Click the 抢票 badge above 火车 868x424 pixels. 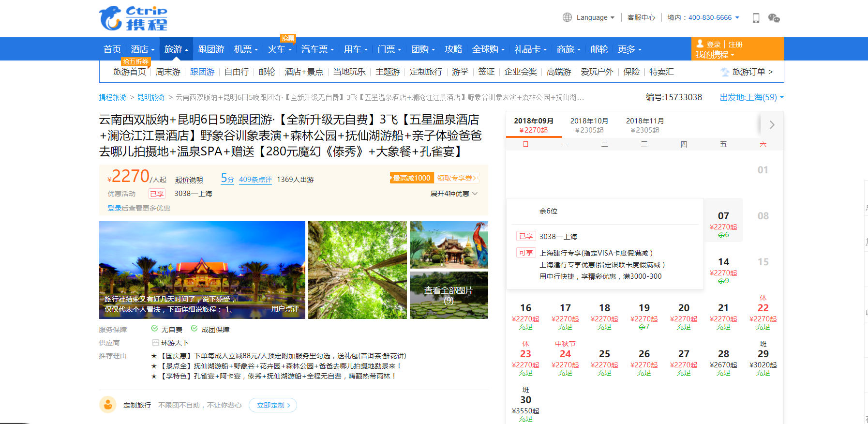coord(288,38)
